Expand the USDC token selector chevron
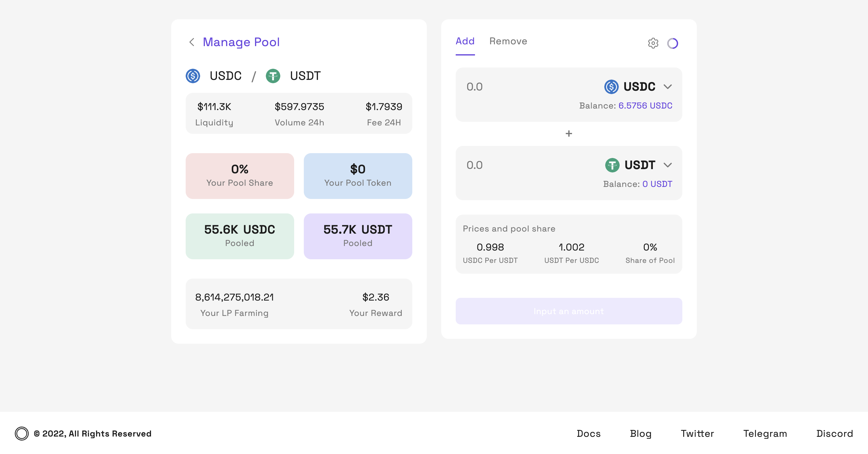This screenshot has width=868, height=454. coord(668,87)
